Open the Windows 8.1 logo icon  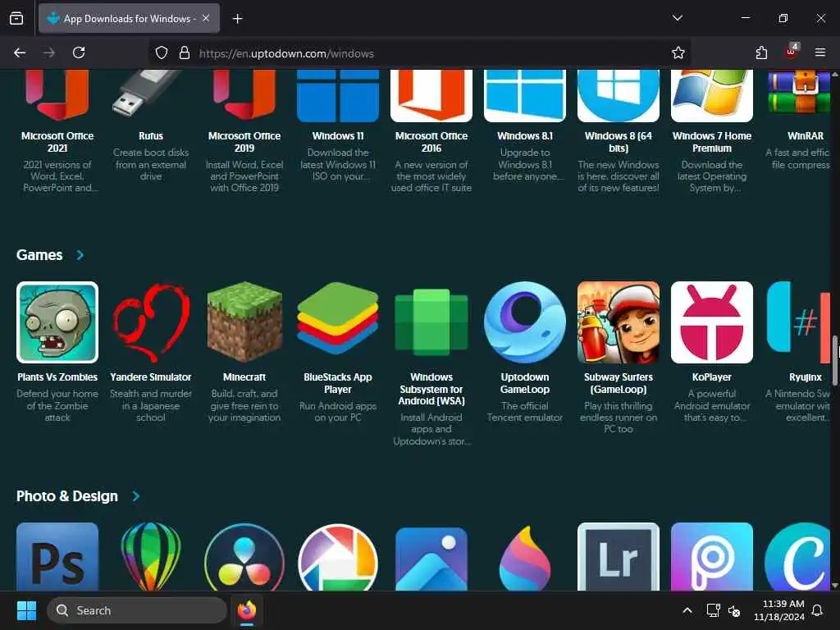[524, 95]
